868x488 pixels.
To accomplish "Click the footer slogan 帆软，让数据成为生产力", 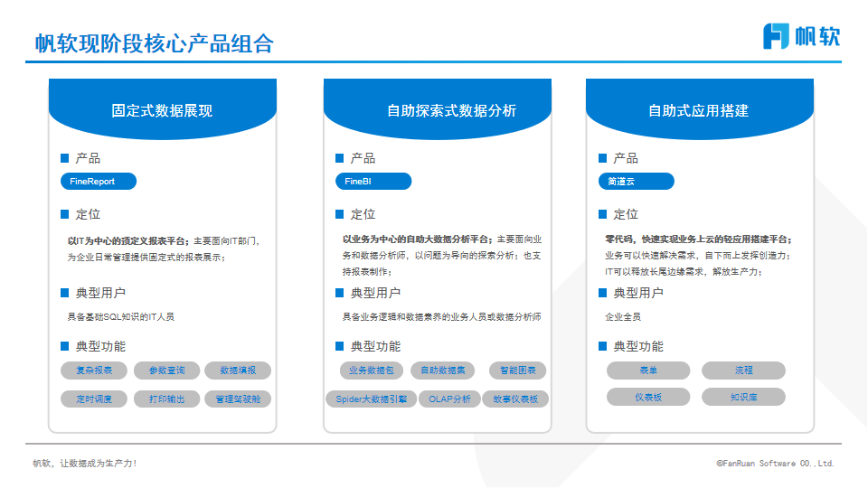I will (x=84, y=464).
